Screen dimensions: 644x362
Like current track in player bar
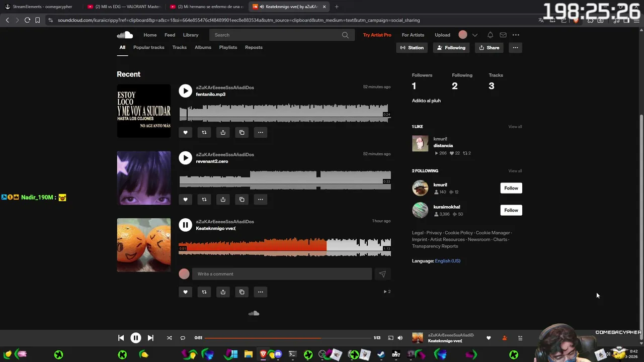[489, 338]
